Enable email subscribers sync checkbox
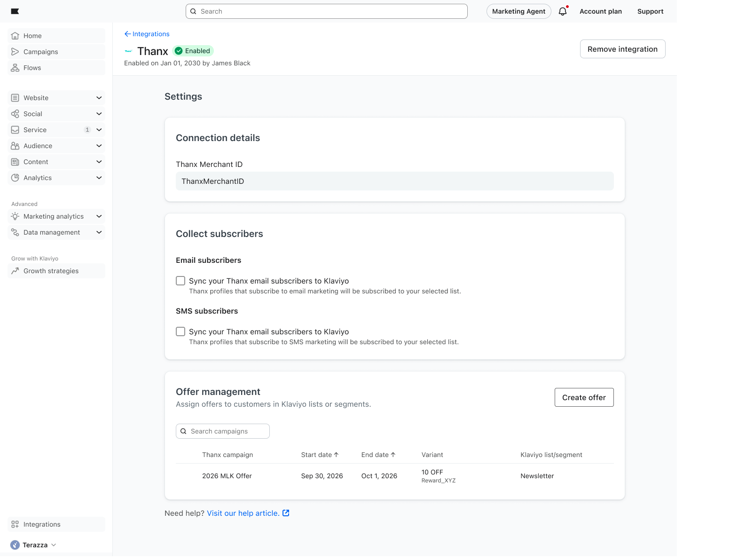 (181, 281)
